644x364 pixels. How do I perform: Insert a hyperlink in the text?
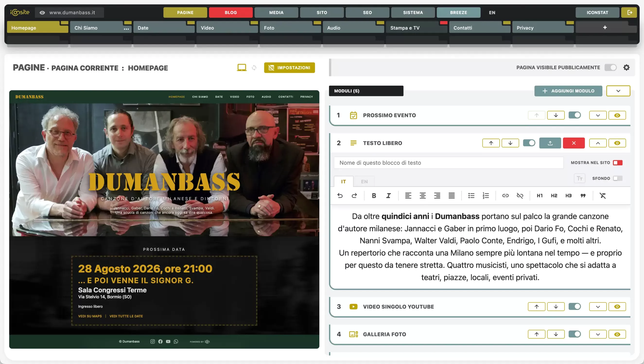click(505, 196)
